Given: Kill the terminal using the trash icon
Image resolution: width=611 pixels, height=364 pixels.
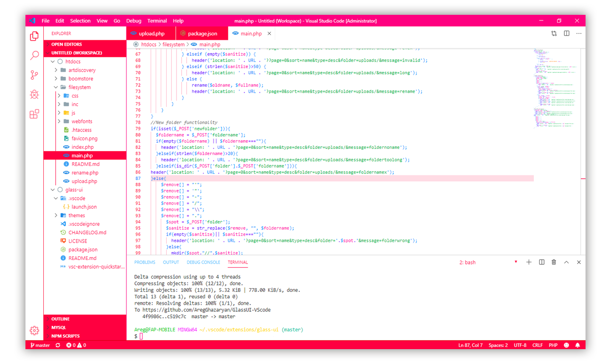Looking at the screenshot, I should (554, 262).
